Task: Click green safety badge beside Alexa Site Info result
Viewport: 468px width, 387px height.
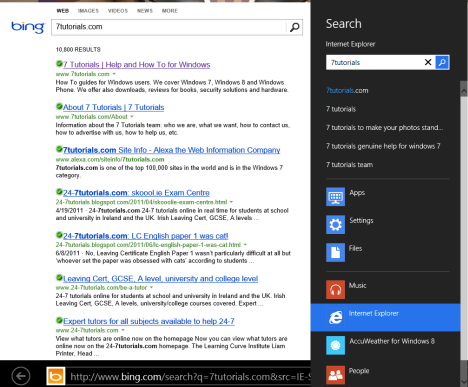Action: coord(59,149)
